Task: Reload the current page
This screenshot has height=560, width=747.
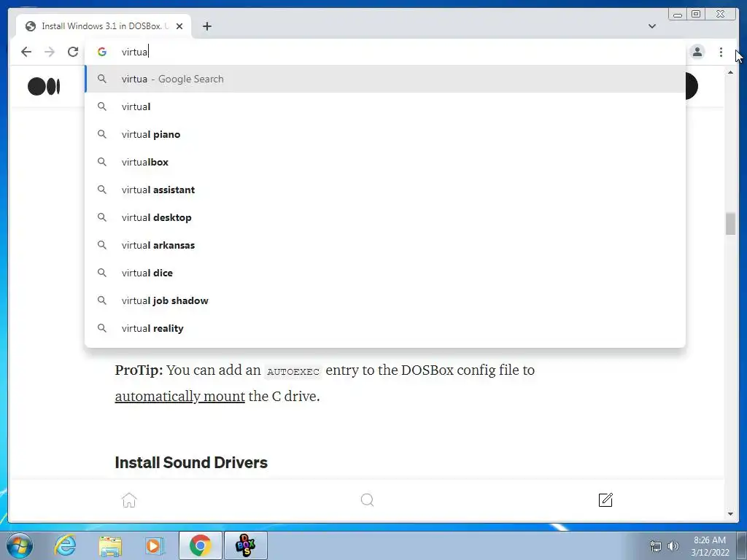Action: coord(73,52)
